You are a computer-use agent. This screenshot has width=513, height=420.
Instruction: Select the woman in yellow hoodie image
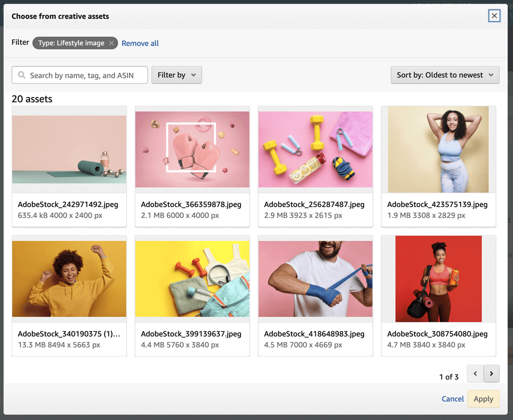pos(69,278)
